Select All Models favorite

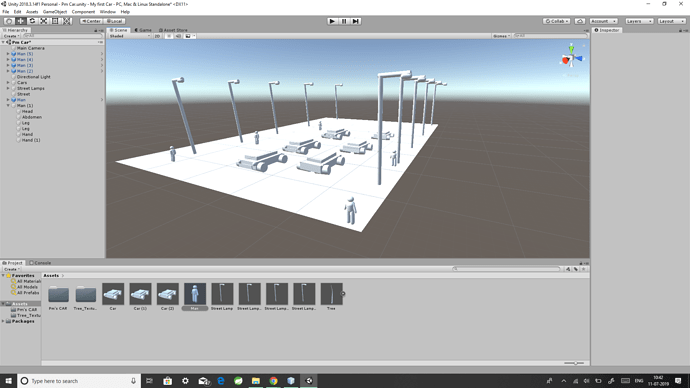[x=27, y=287]
